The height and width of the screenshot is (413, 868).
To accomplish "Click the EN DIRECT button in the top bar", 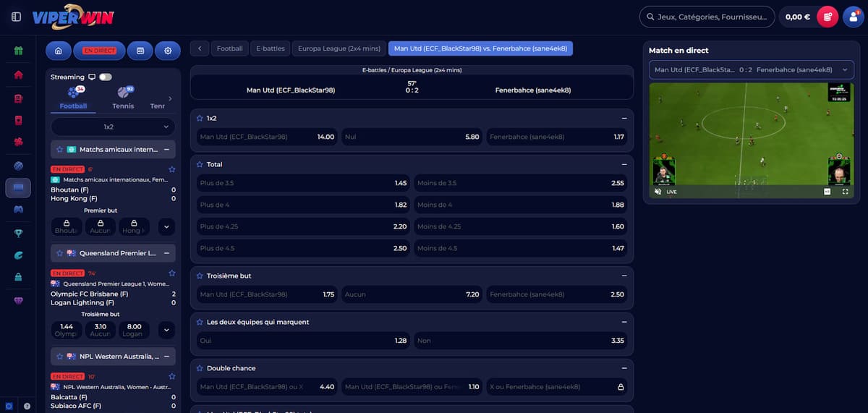I will pyautogui.click(x=99, y=51).
